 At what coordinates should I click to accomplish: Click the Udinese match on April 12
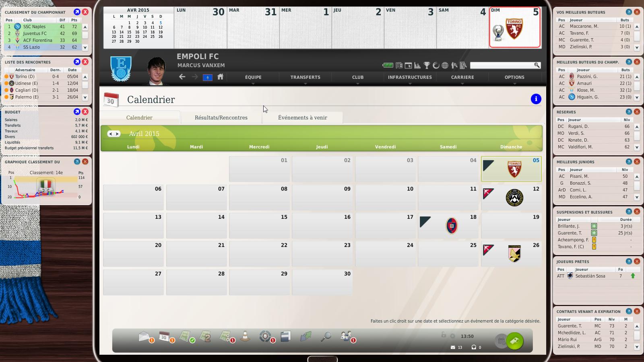[x=511, y=197]
